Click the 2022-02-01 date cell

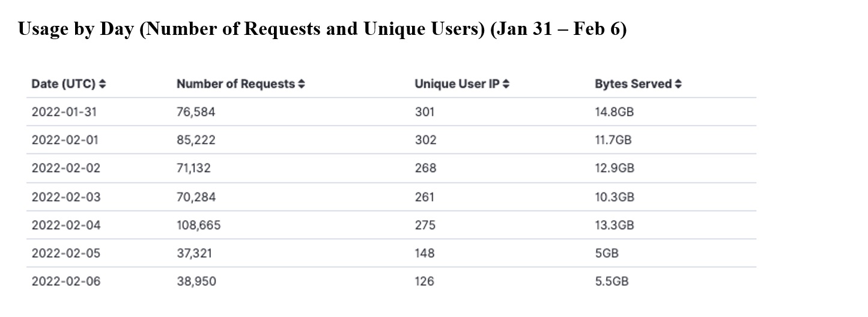pyautogui.click(x=65, y=140)
